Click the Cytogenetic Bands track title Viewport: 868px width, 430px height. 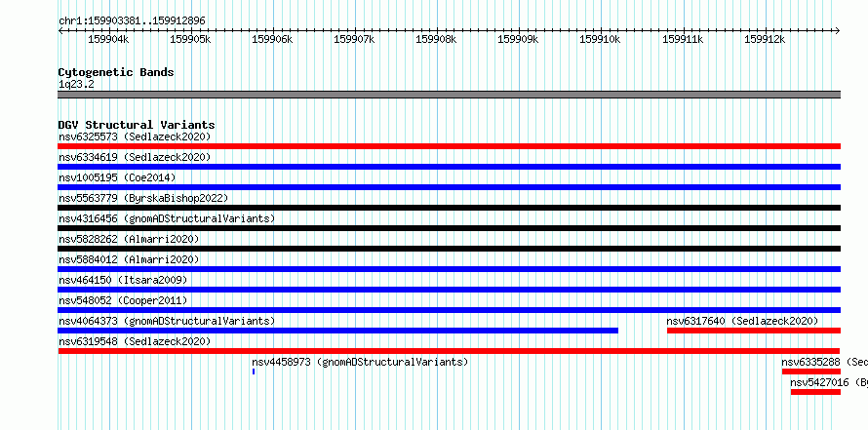coord(116,72)
